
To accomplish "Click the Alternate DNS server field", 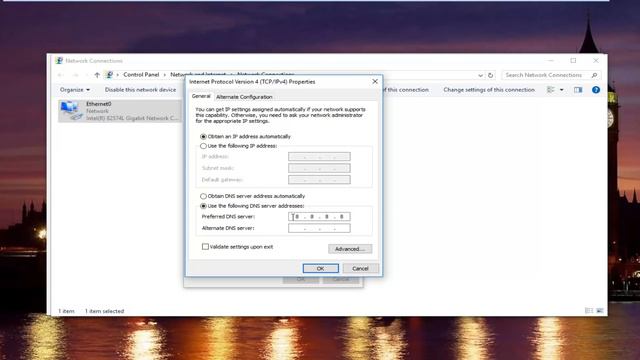I will pyautogui.click(x=319, y=228).
